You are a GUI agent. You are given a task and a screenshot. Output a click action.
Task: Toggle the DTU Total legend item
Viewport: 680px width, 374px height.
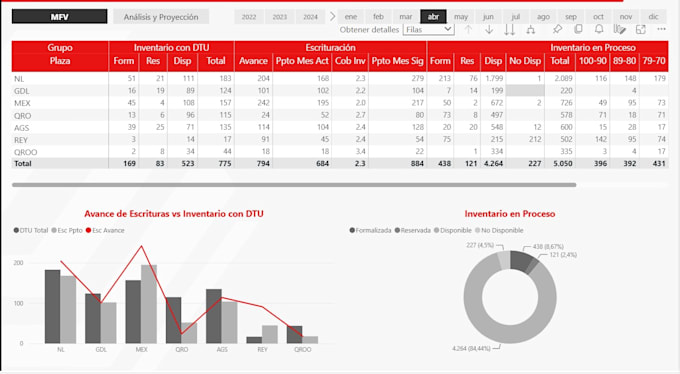(31, 230)
